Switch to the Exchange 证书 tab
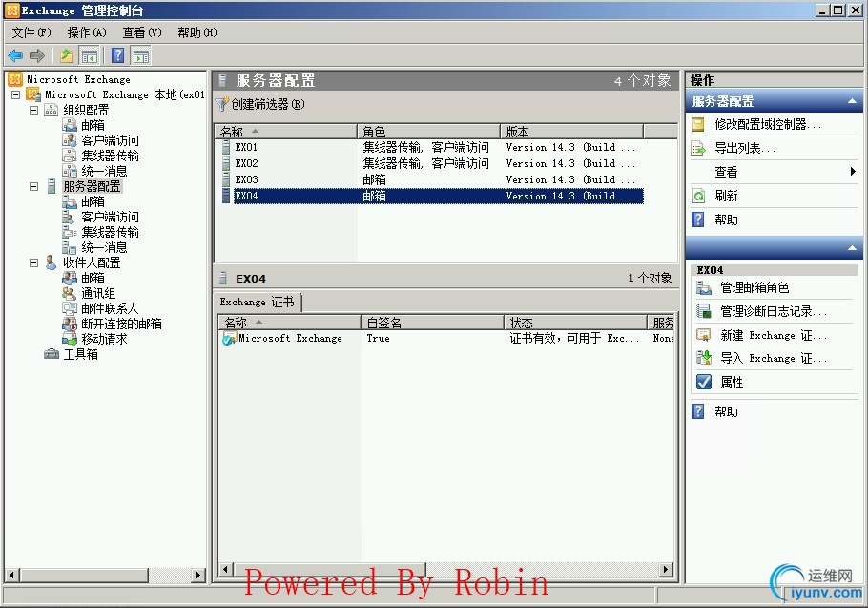Image resolution: width=868 pixels, height=608 pixels. [x=257, y=302]
